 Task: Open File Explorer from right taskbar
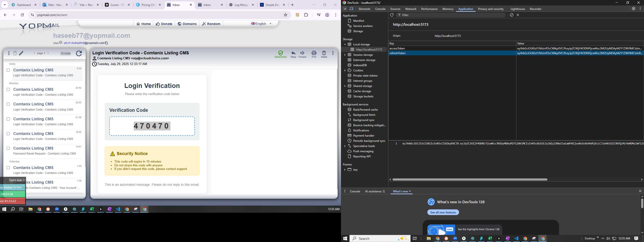429,238
